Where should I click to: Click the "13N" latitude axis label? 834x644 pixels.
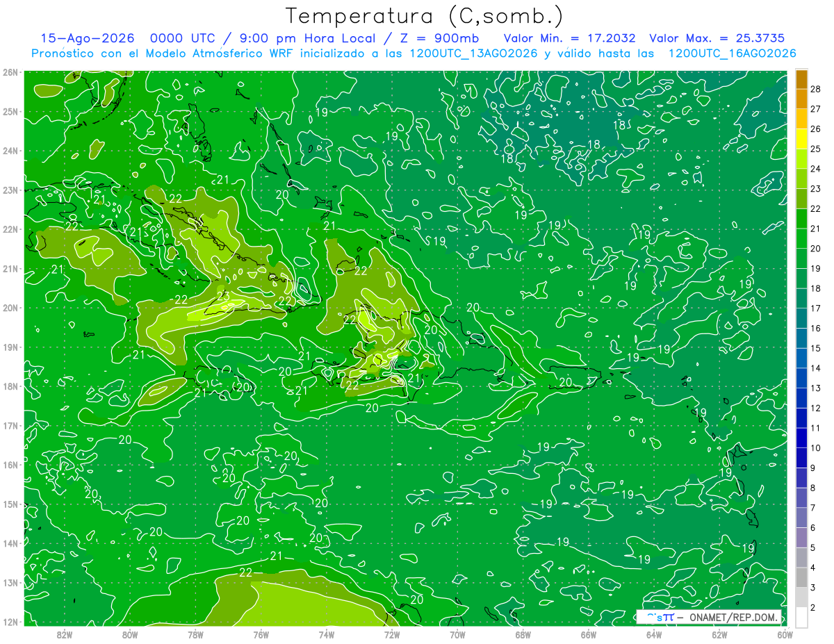tap(10, 583)
